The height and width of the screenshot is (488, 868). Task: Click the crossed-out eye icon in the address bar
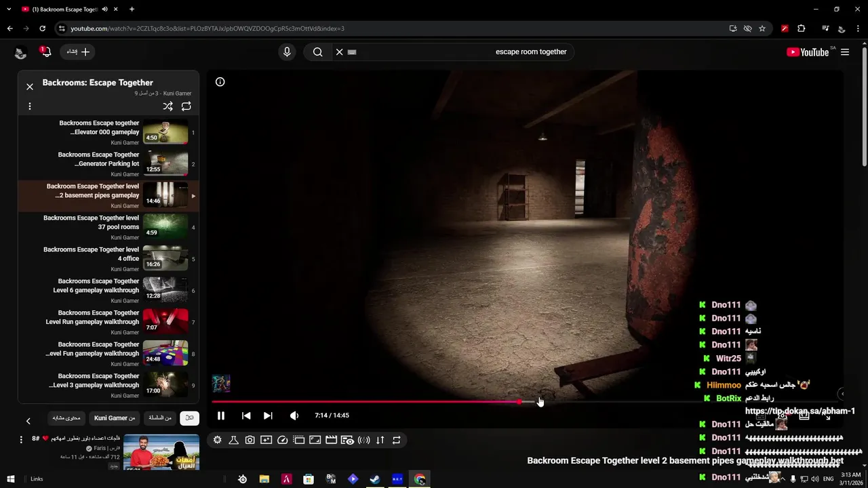[x=747, y=28]
